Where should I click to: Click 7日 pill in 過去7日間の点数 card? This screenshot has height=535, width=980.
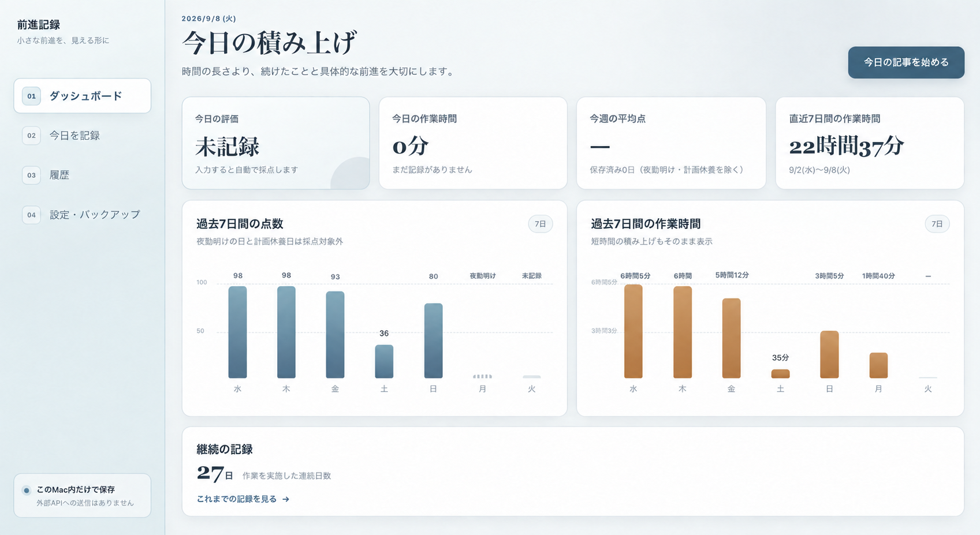tap(541, 224)
